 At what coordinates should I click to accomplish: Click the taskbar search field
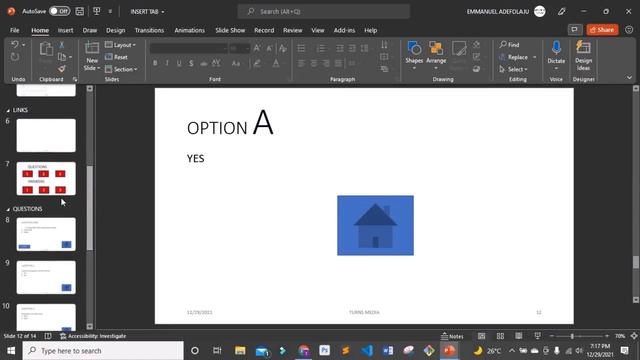[103, 351]
